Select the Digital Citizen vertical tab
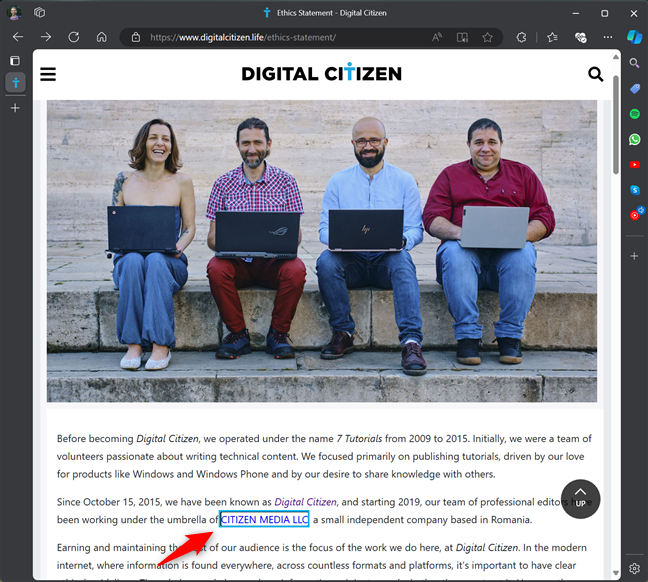Viewport: 648px width, 582px height. pyautogui.click(x=16, y=83)
